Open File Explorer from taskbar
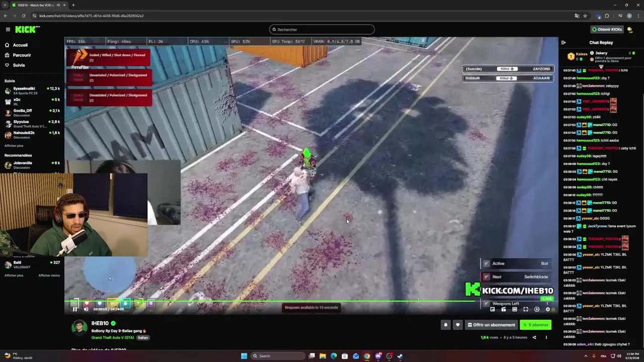 (x=323, y=356)
